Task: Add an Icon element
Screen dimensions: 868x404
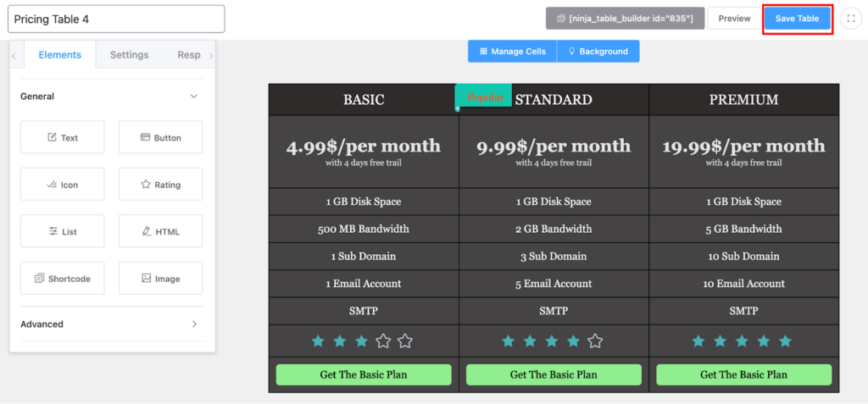Action: (63, 185)
